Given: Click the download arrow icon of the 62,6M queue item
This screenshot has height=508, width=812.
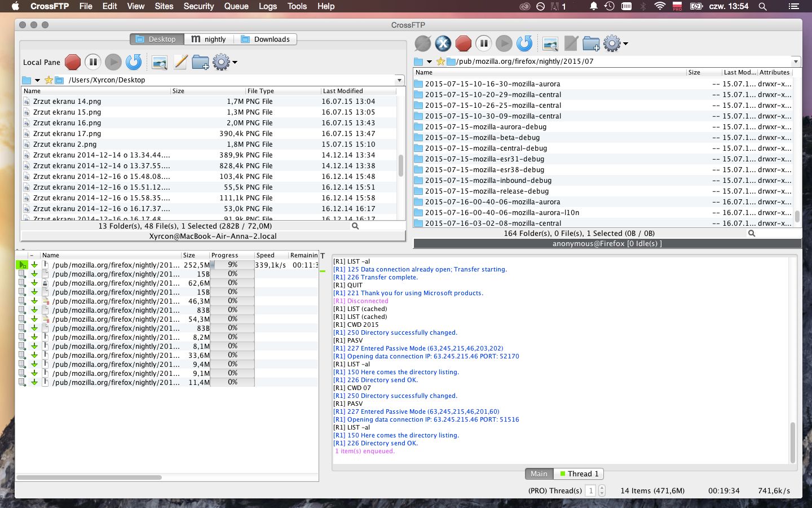Looking at the screenshot, I should click(x=34, y=283).
